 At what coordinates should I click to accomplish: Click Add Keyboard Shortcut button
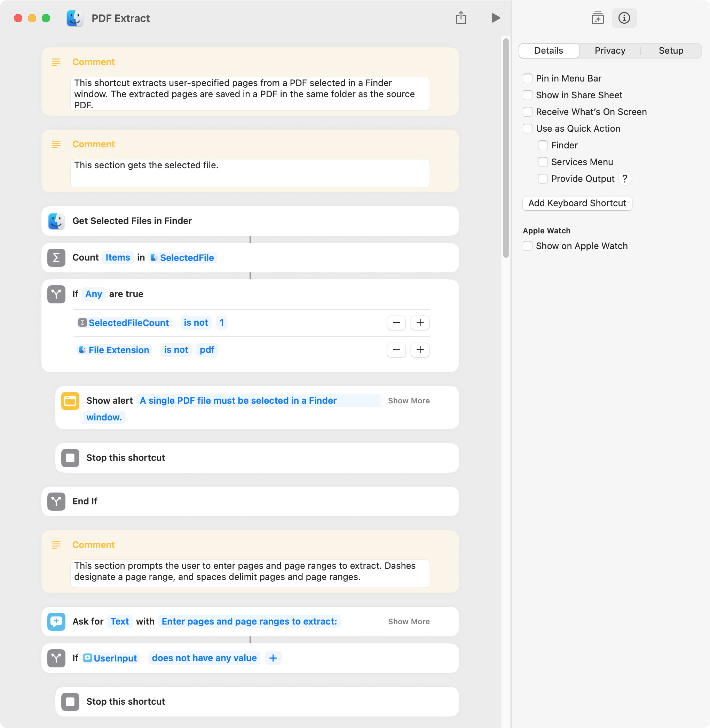click(577, 203)
